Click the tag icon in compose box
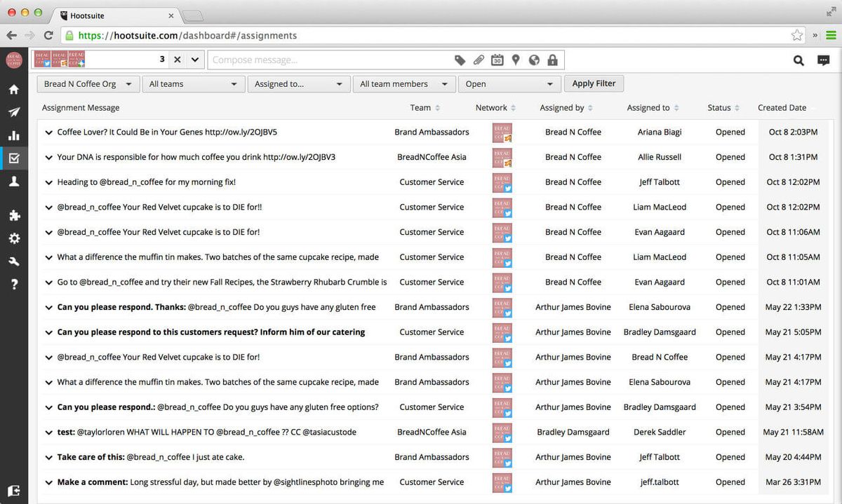The height and width of the screenshot is (504, 842). (460, 60)
